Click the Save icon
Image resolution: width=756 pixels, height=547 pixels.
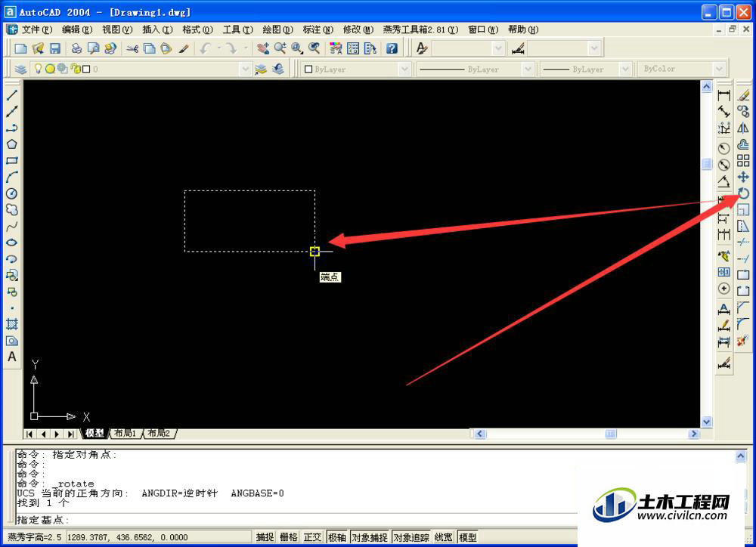click(x=55, y=48)
